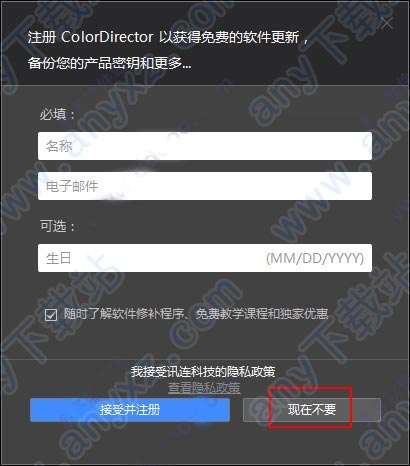This screenshot has height=466, width=410.
Task: Open the 查看隐私政策 privacy policy link
Action: (x=204, y=388)
